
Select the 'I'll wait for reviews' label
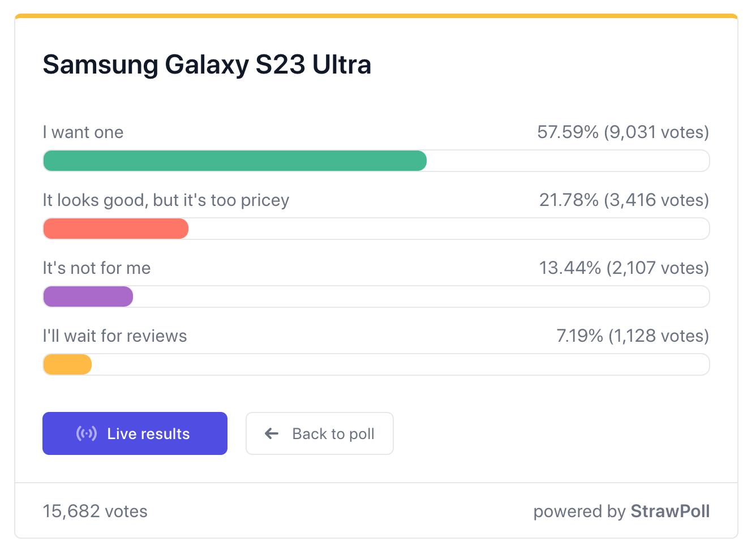point(115,336)
